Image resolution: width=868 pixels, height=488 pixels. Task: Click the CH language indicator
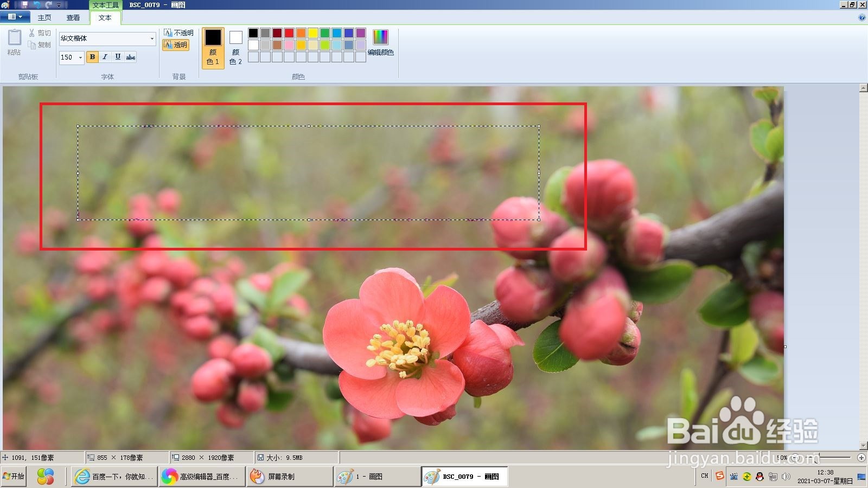click(705, 476)
